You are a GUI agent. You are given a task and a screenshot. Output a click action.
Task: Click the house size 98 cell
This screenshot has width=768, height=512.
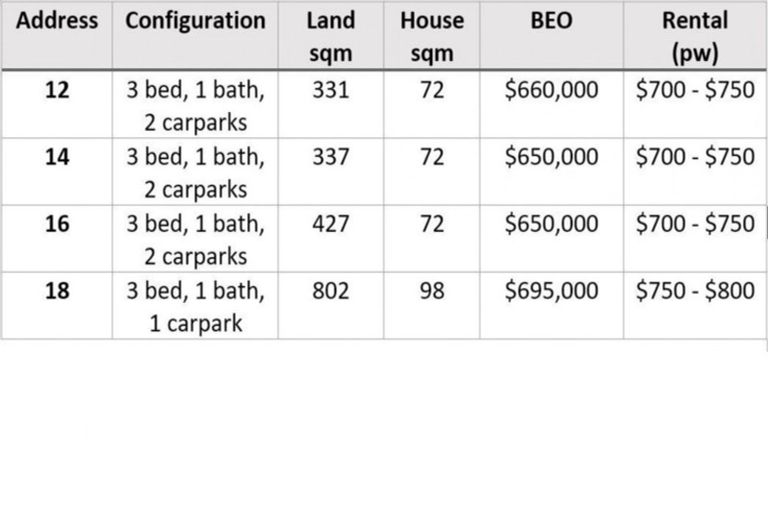432,291
